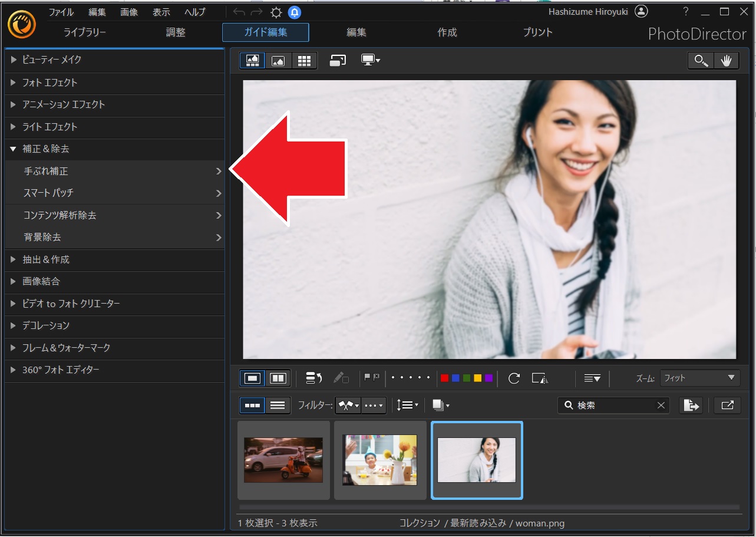
Task: Flag the photo as rejected
Action: click(376, 377)
